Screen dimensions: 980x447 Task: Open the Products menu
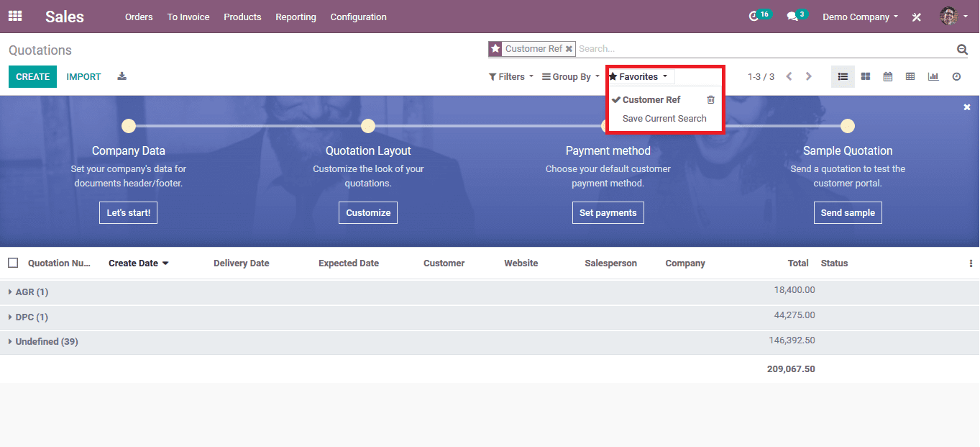[242, 17]
